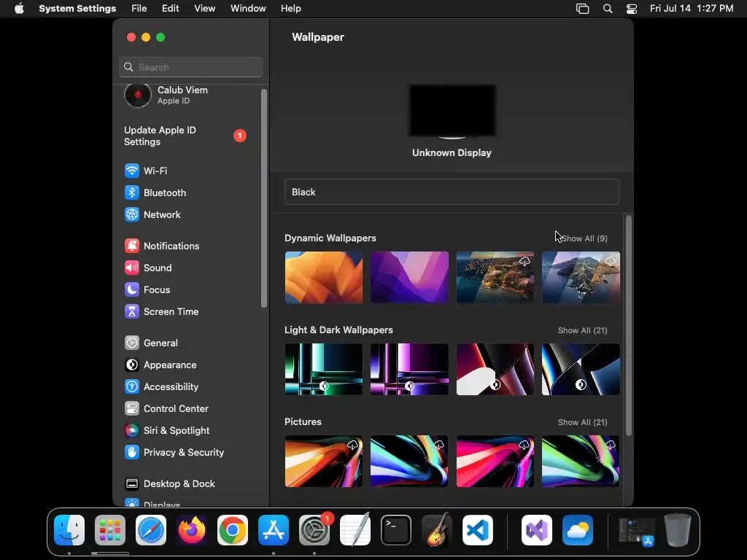Open Terminal from the Dock
The image size is (747, 560).
coord(396,530)
